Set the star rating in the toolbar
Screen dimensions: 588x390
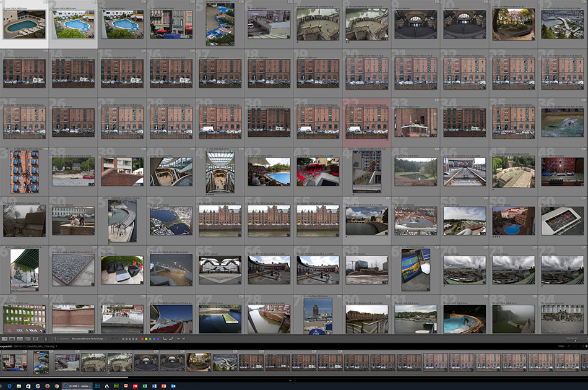pos(129,339)
